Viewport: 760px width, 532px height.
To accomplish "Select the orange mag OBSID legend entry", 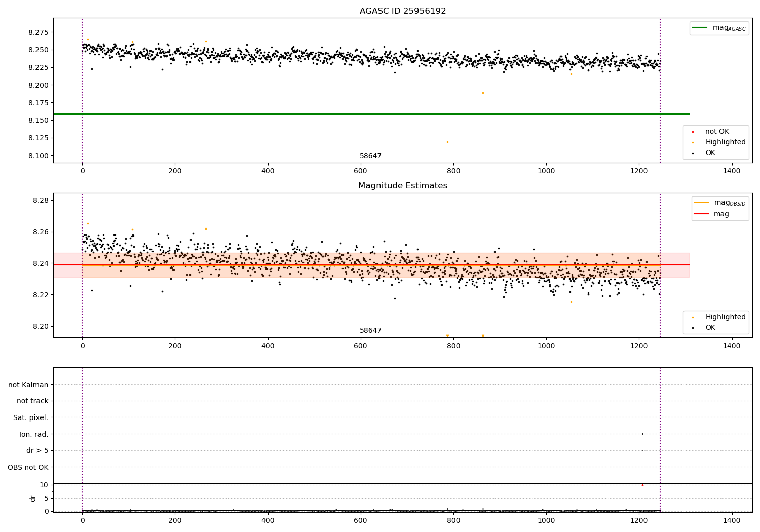I will pyautogui.click(x=720, y=203).
